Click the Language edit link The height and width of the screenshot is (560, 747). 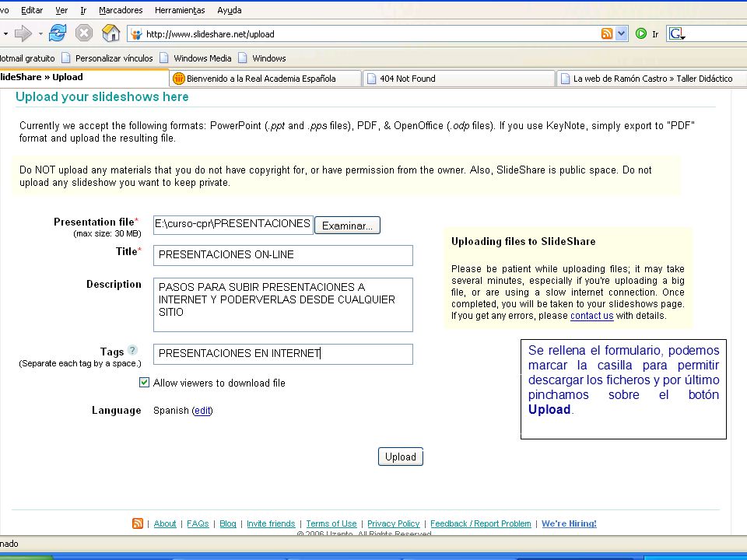pyautogui.click(x=202, y=411)
